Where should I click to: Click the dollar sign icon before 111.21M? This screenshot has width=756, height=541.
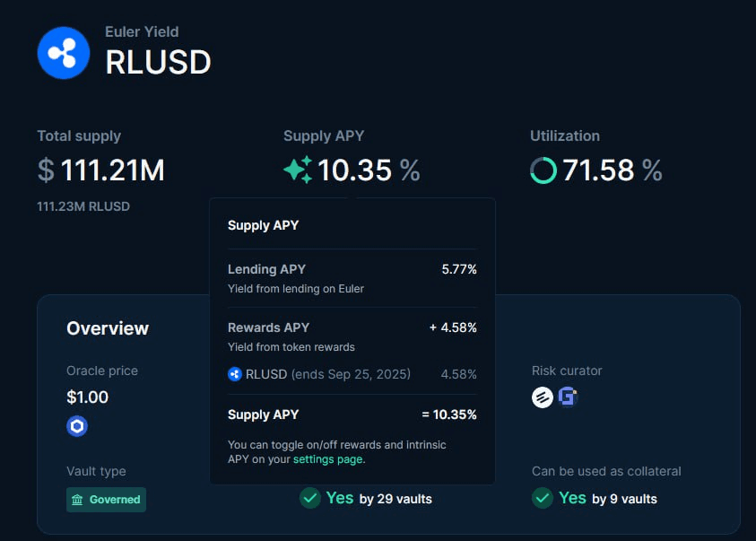click(46, 170)
